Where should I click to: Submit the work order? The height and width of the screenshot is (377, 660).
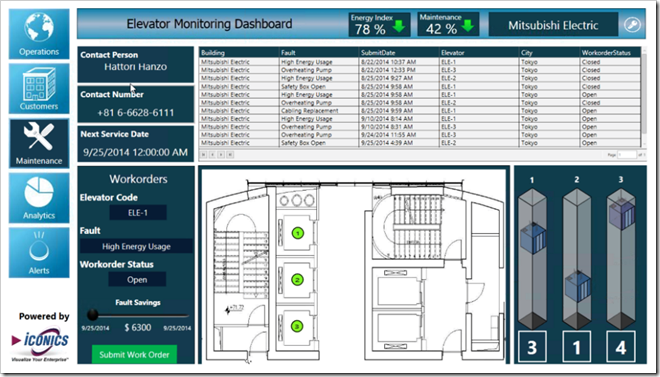tap(134, 354)
